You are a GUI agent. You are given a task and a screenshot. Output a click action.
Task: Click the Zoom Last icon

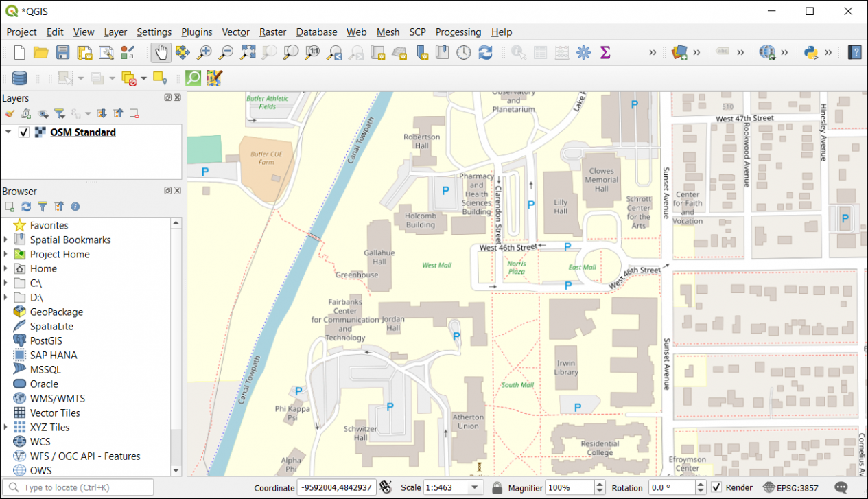tap(334, 52)
